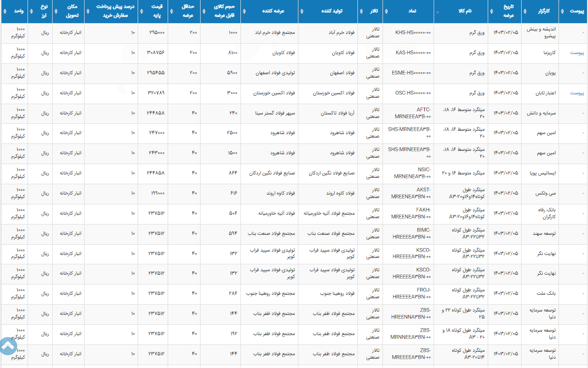
Task: Select the base price value ۳۲۰۷۸۹
Action: 156,93
